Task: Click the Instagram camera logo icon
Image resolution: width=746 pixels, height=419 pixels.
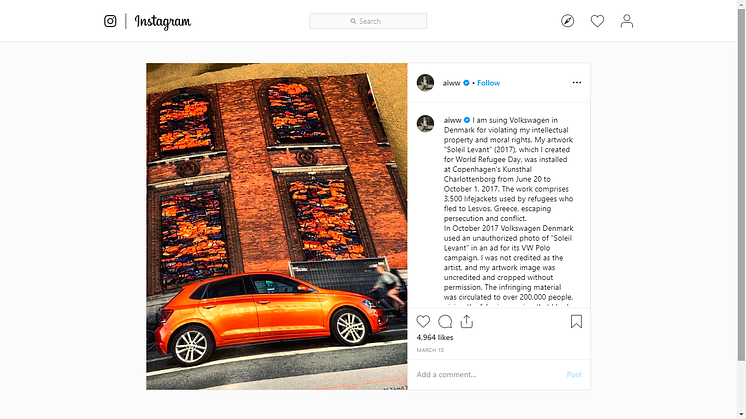Action: [110, 21]
